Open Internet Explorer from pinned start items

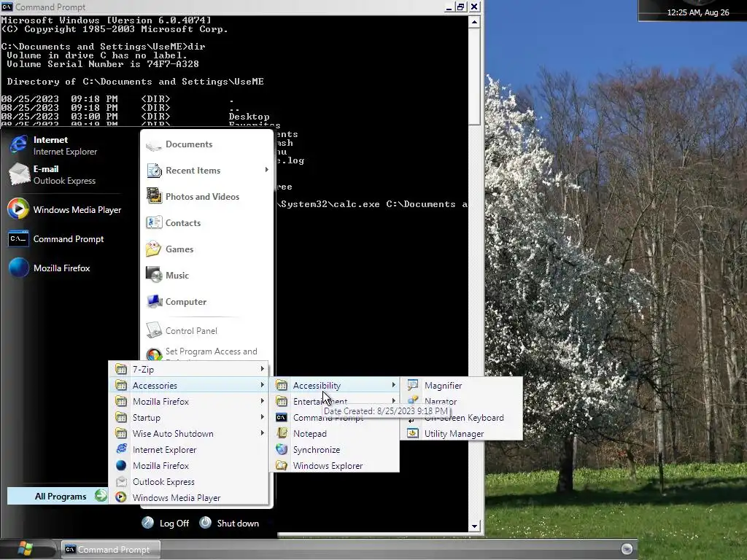pyautogui.click(x=18, y=145)
